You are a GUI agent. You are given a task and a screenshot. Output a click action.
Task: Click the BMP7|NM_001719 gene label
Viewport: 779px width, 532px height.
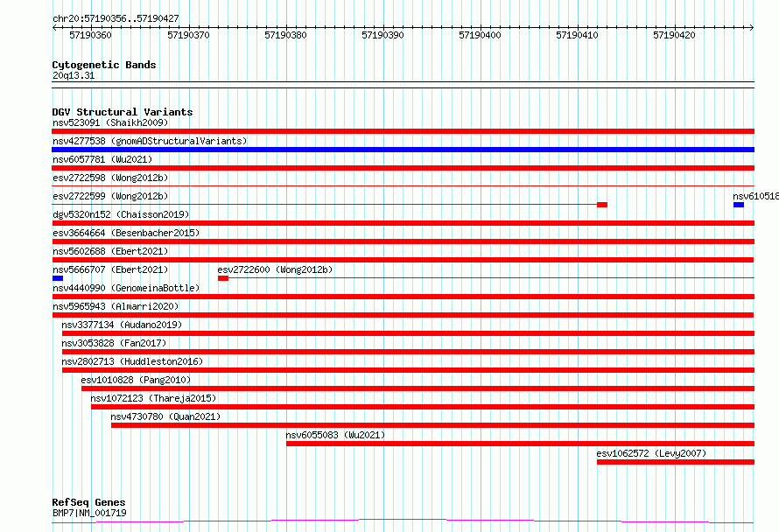[x=89, y=513]
